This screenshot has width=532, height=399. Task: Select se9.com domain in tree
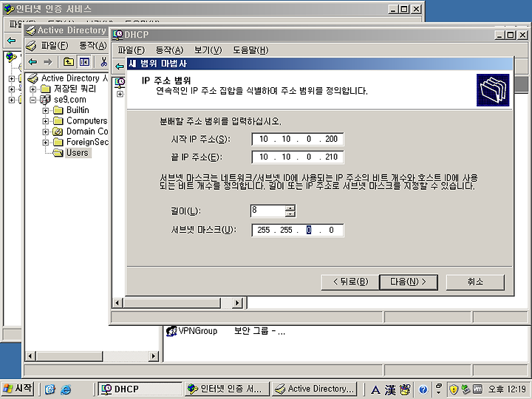tap(69, 100)
